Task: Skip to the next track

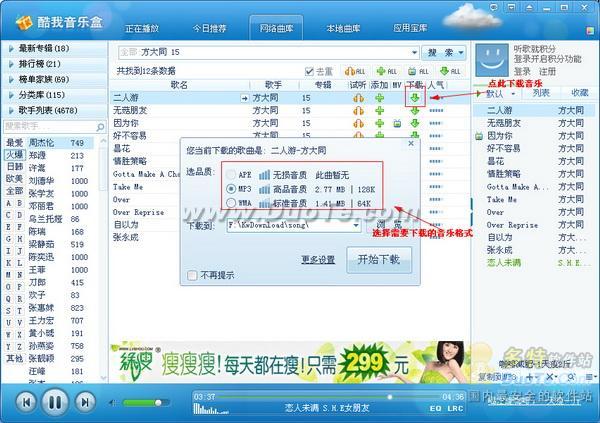Action: coord(85,402)
